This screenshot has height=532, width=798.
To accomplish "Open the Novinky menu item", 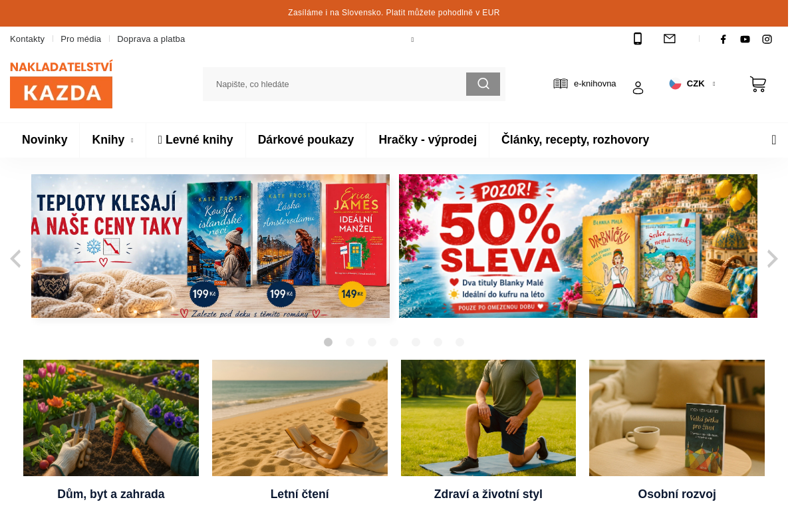I will [x=45, y=140].
